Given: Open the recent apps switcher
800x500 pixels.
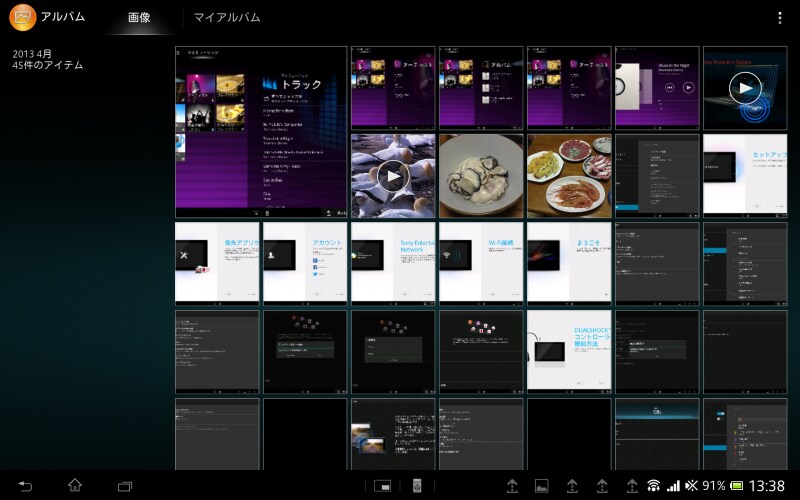Looking at the screenshot, I should tap(125, 486).
